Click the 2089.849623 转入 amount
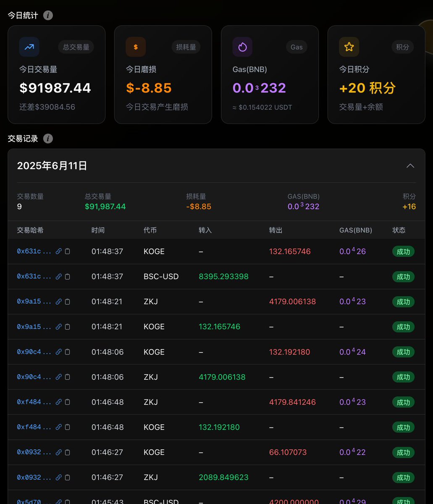433x504 pixels. point(223,478)
